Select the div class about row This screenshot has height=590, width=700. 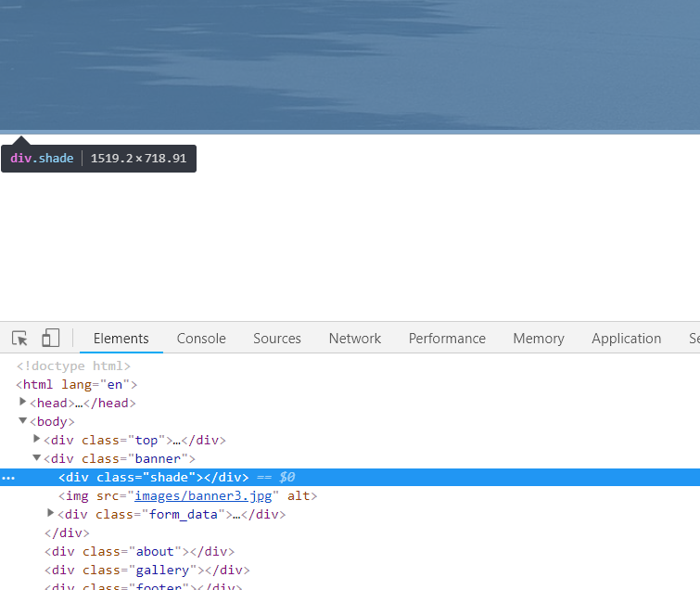[x=139, y=552]
